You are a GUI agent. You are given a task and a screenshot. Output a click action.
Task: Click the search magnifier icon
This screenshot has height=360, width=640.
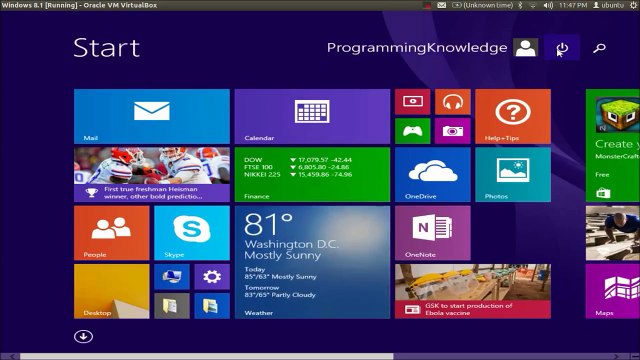point(599,48)
